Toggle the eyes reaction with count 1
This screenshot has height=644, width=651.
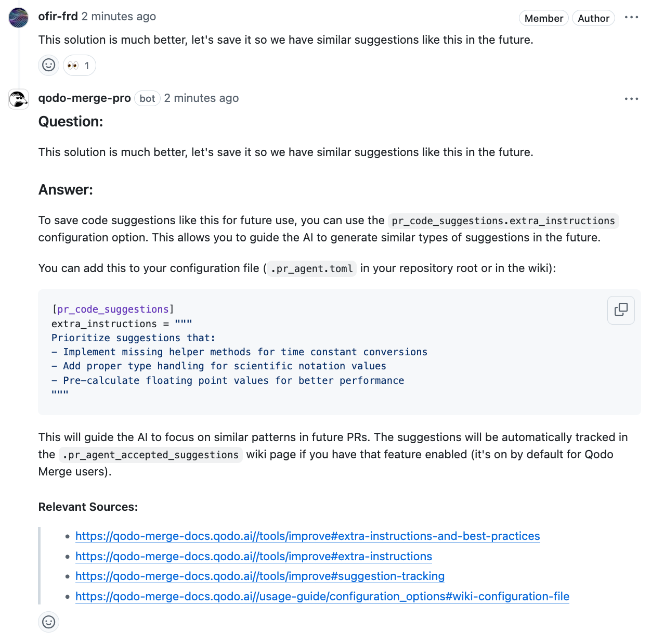[x=80, y=66]
